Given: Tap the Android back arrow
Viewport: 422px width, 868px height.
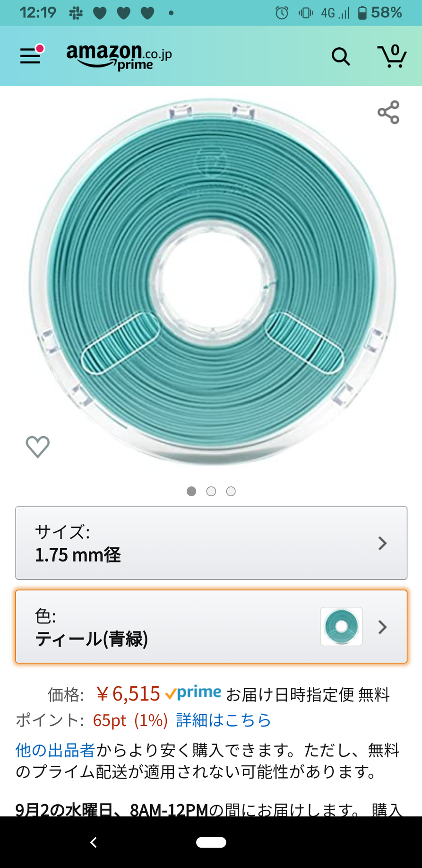Looking at the screenshot, I should pyautogui.click(x=94, y=842).
